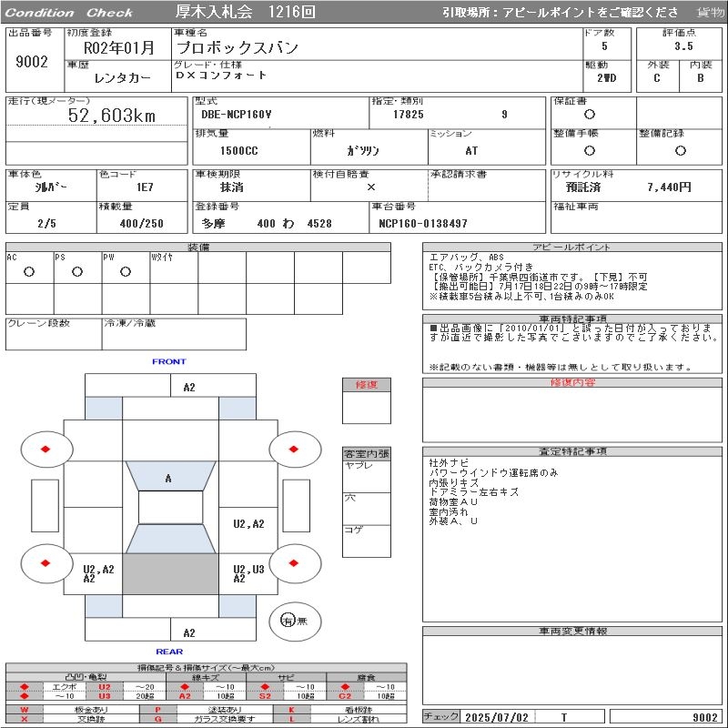Click the DXコンフォート grade text
The image size is (728, 728).
(221, 75)
